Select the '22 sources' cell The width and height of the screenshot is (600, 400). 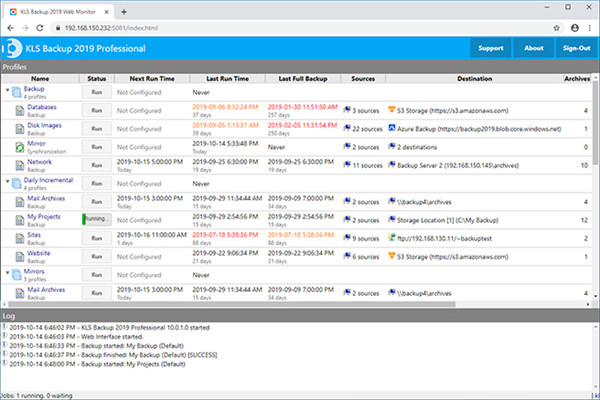[363, 129]
